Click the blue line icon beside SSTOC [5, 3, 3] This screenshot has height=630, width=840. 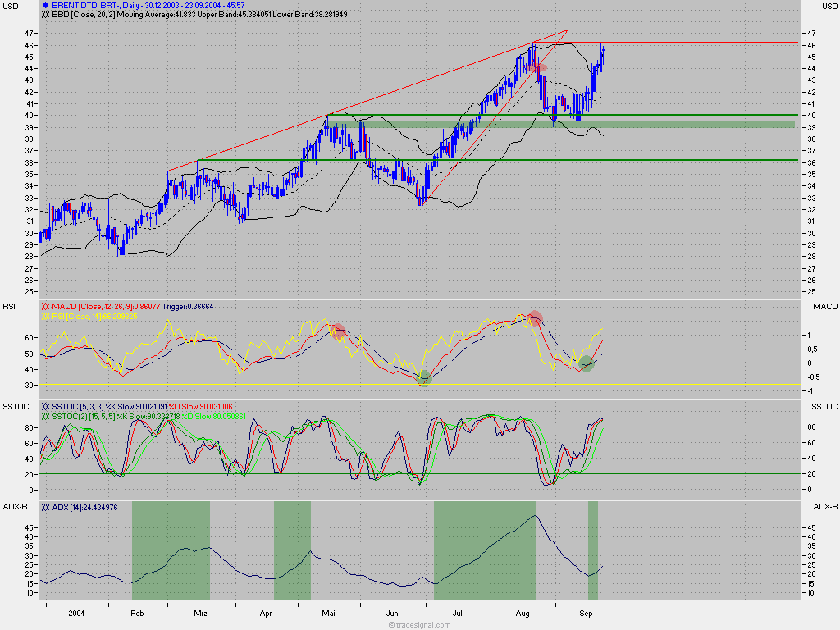click(x=45, y=407)
